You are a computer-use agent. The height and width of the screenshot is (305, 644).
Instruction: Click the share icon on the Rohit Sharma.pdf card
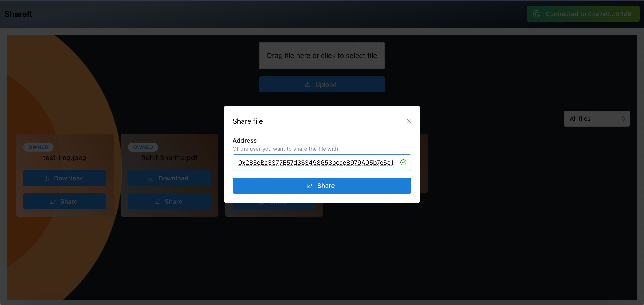click(x=157, y=201)
